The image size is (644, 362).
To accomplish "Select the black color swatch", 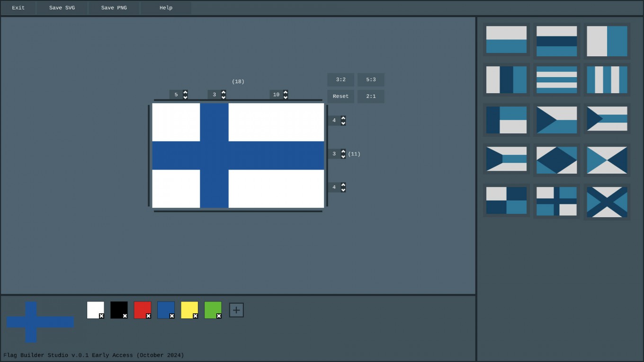I will (119, 310).
